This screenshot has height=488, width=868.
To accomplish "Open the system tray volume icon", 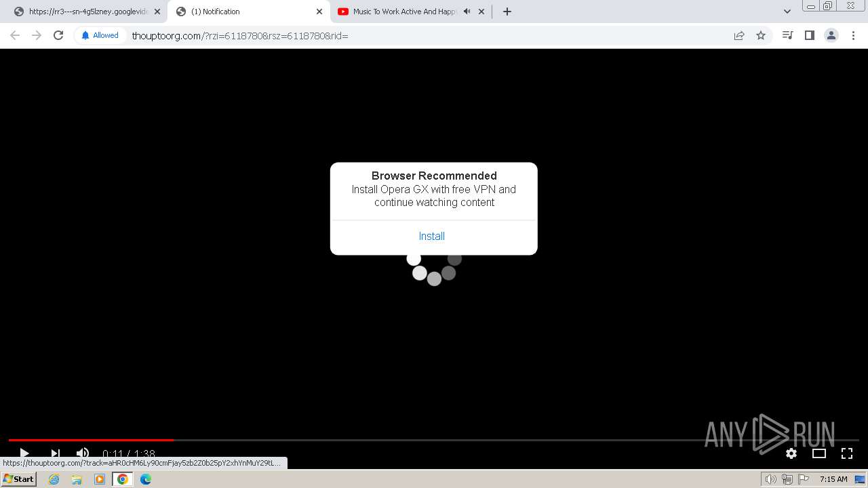I will coord(770,479).
